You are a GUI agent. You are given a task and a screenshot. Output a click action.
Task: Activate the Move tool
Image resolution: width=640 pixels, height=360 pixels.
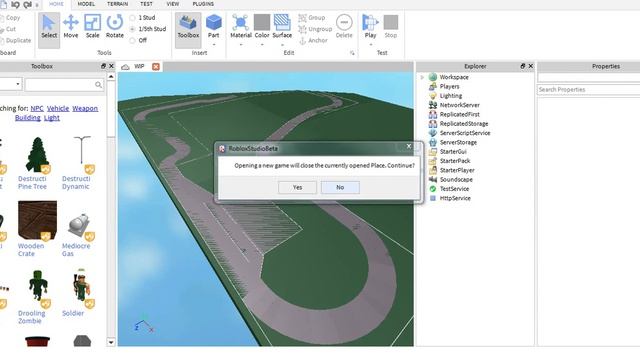pyautogui.click(x=71, y=27)
